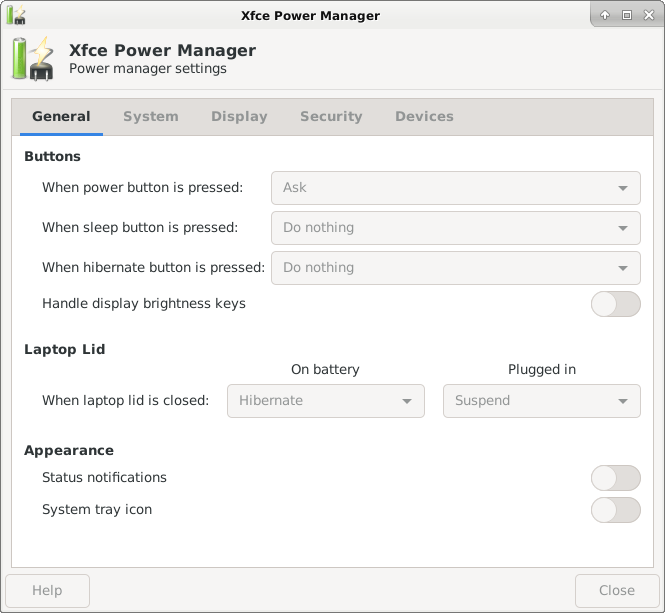Open the power button action dropdown
This screenshot has width=665, height=613.
(455, 187)
